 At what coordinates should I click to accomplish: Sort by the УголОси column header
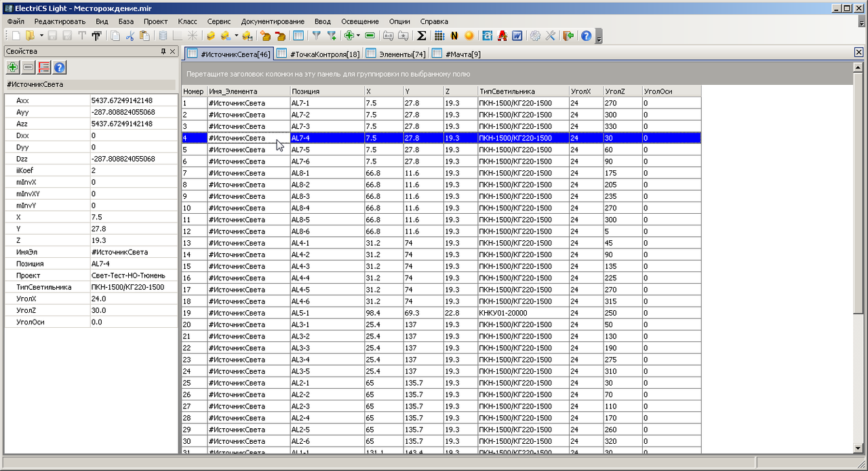pyautogui.click(x=671, y=91)
